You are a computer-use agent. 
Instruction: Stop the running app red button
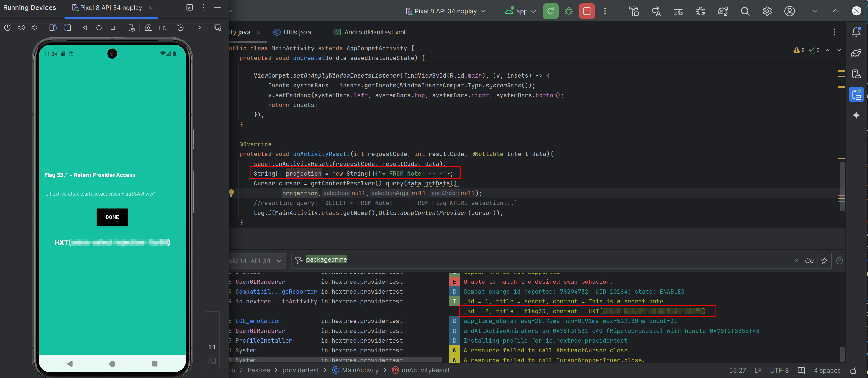587,11
